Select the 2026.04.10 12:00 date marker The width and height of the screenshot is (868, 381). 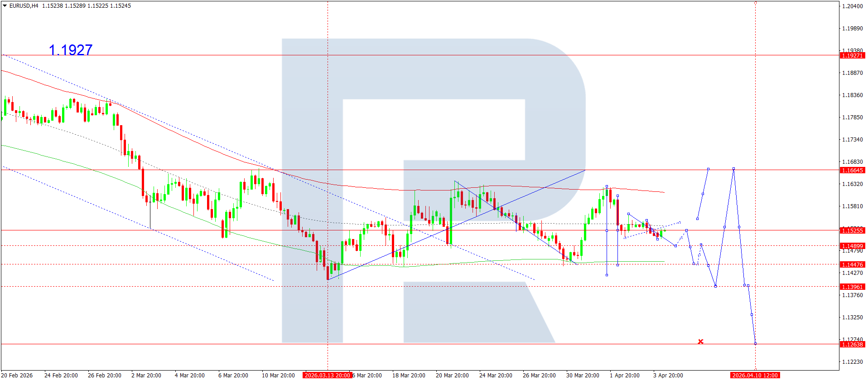pos(755,375)
